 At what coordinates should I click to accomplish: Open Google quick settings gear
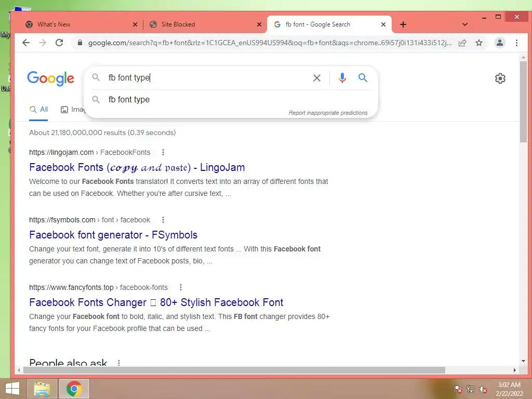500,78
